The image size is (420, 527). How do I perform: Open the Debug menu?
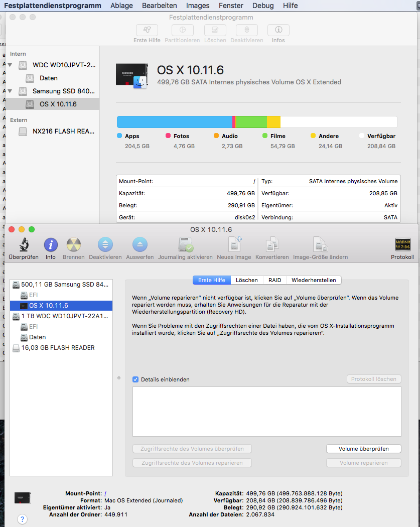[x=263, y=6]
